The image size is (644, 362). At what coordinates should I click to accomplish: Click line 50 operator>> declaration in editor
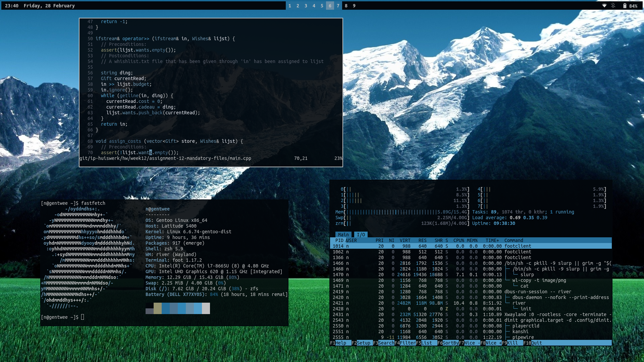click(165, 39)
